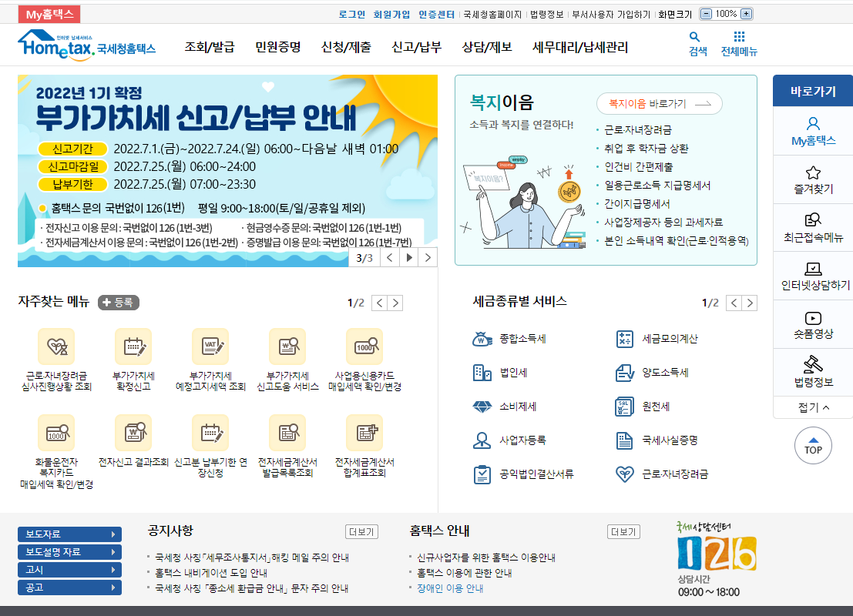Screen dimensions: 853x616
Task: Play the banner slideshow
Action: pyautogui.click(x=409, y=258)
